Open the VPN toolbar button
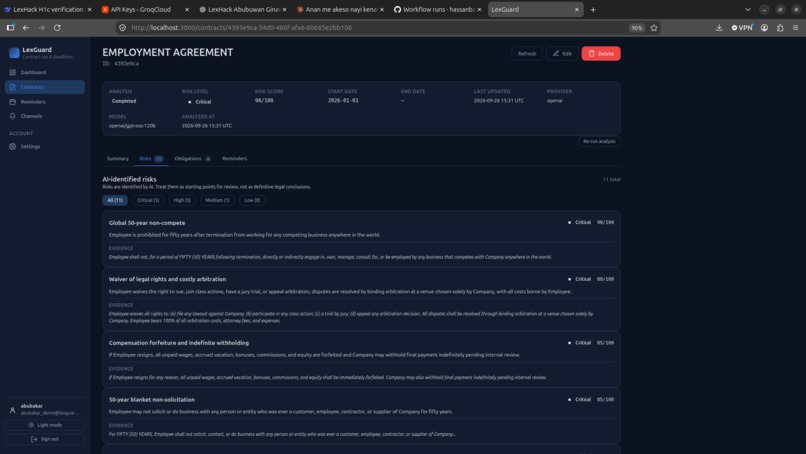806x454 pixels. pos(742,28)
